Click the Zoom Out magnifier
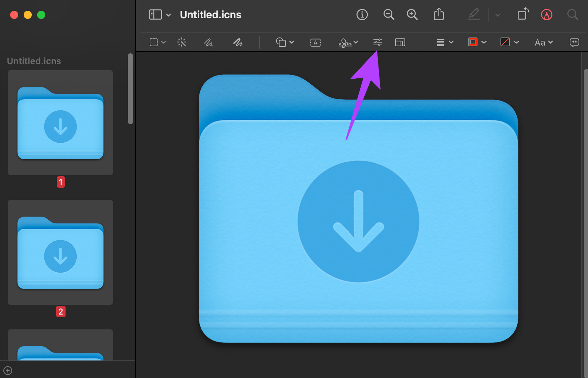588x378 pixels. (389, 15)
